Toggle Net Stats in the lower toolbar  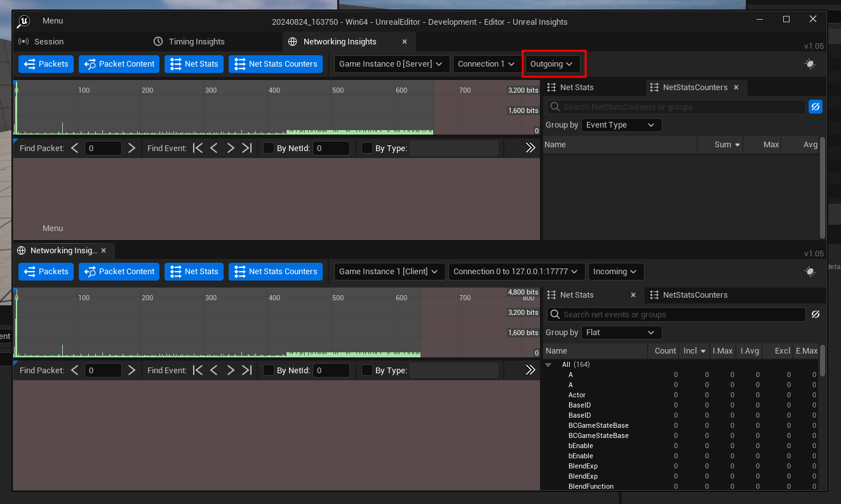[x=194, y=272]
